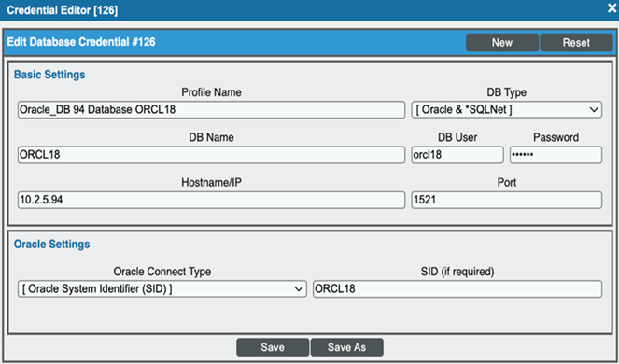The height and width of the screenshot is (364, 619).
Task: Click the Reset button
Action: 576,42
